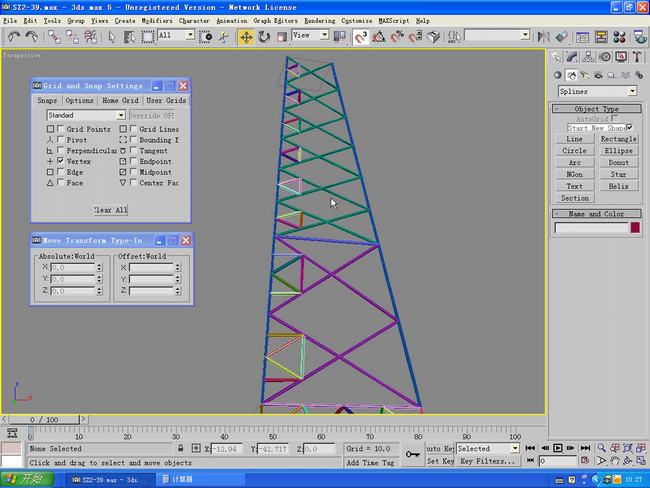
Task: Select the Geometry category sphere icon
Action: pyautogui.click(x=558, y=75)
